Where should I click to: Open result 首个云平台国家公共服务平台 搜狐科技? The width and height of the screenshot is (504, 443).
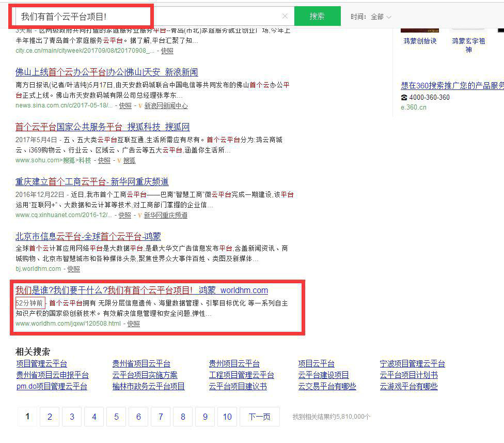tap(103, 127)
